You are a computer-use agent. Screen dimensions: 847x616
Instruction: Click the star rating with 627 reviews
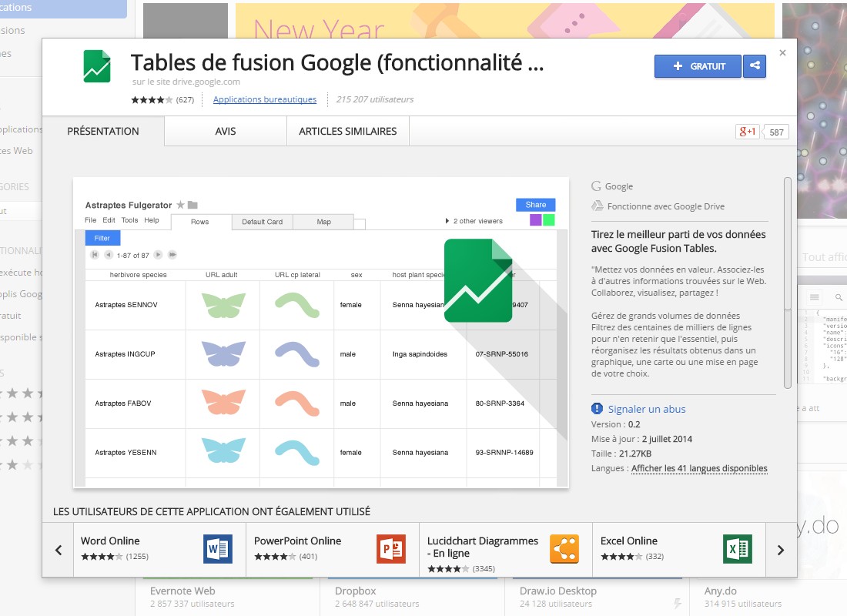(x=162, y=99)
